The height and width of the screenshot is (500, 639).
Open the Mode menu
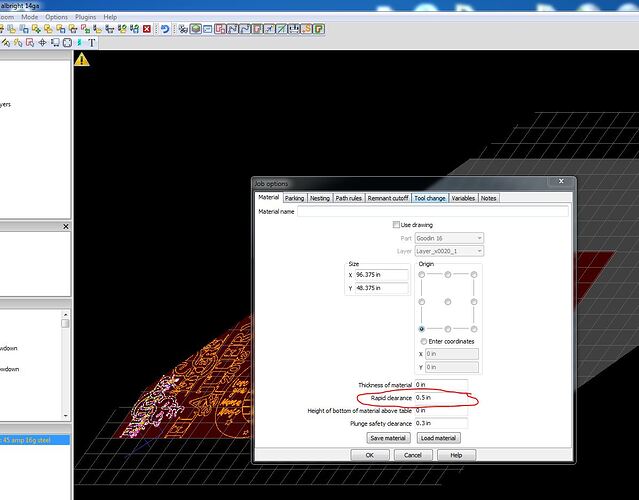coord(29,17)
